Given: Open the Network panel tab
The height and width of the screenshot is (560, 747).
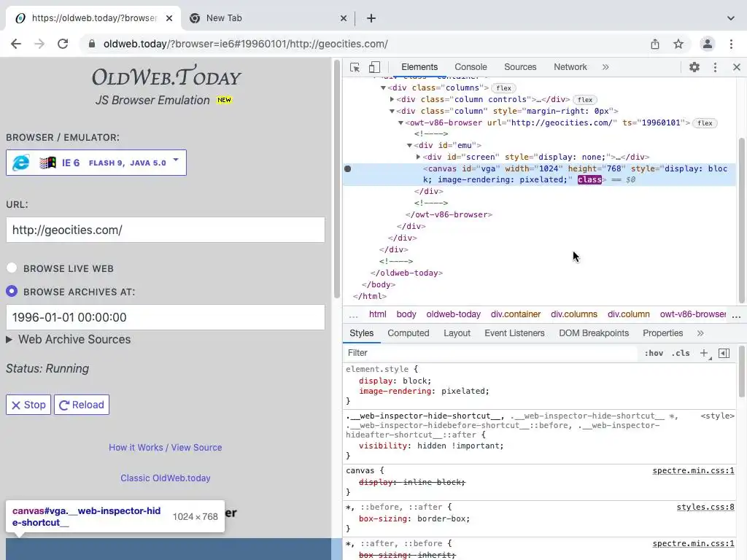Looking at the screenshot, I should coord(570,67).
